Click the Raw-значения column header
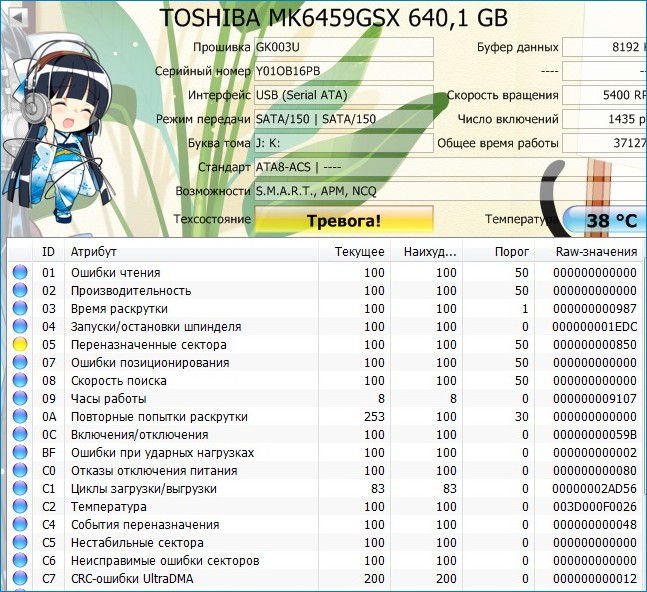 [596, 252]
